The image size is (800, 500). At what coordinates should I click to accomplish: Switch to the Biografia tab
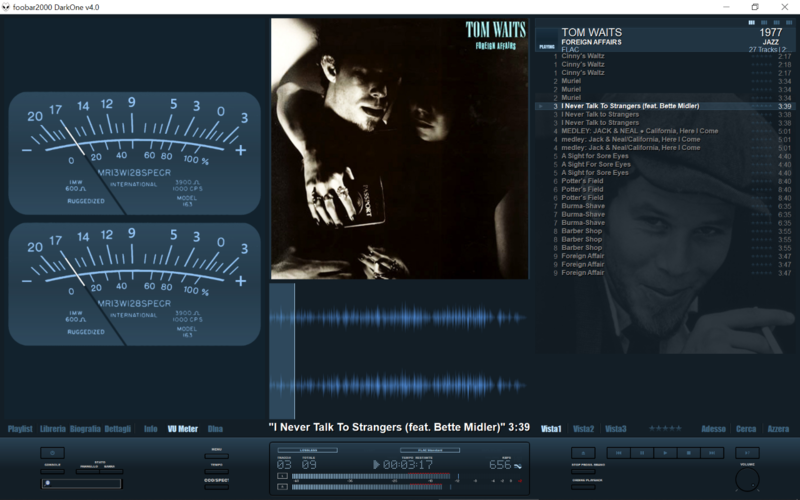(85, 429)
